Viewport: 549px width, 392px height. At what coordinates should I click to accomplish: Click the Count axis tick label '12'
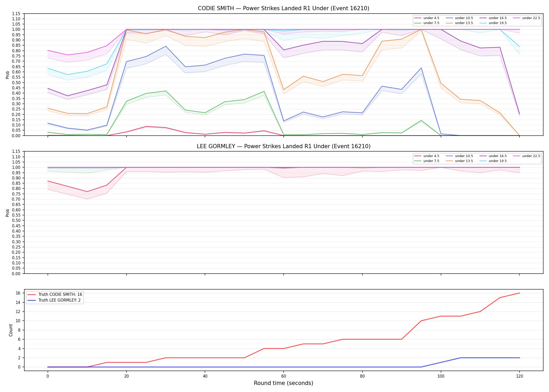click(18, 312)
